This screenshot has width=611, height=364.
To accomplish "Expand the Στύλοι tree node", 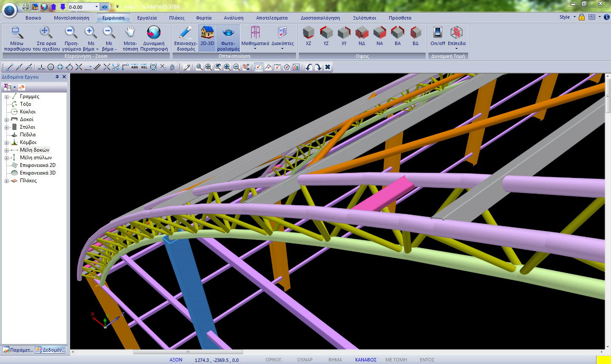I will click(6, 127).
